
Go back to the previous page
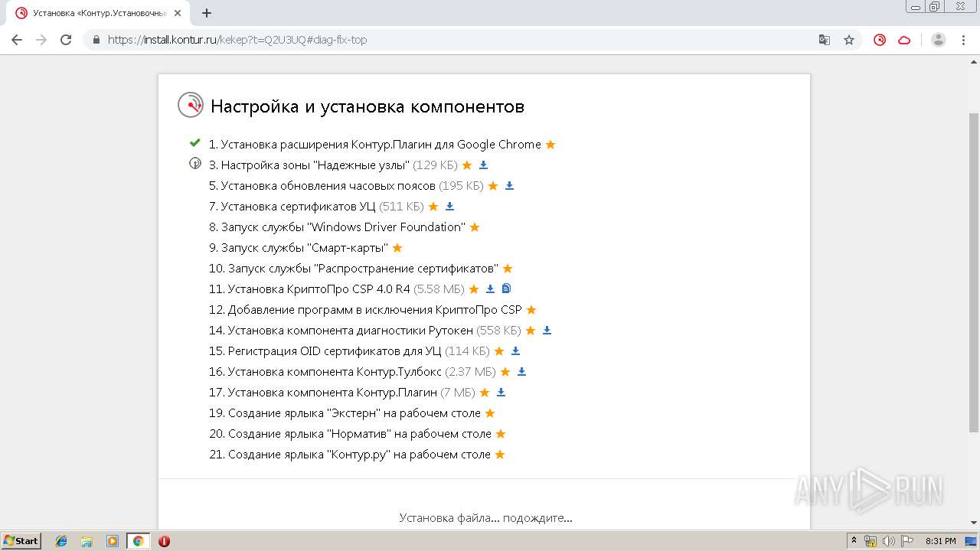[x=17, y=40]
